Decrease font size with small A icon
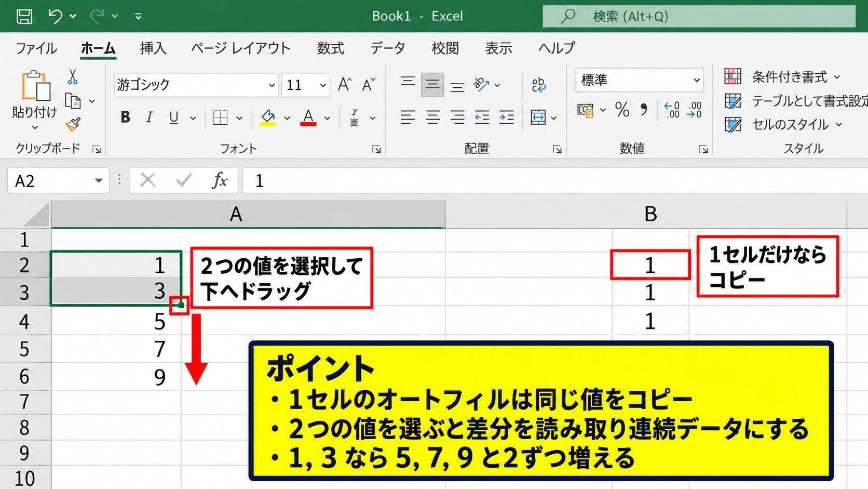Image resolution: width=868 pixels, height=489 pixels. tap(369, 85)
